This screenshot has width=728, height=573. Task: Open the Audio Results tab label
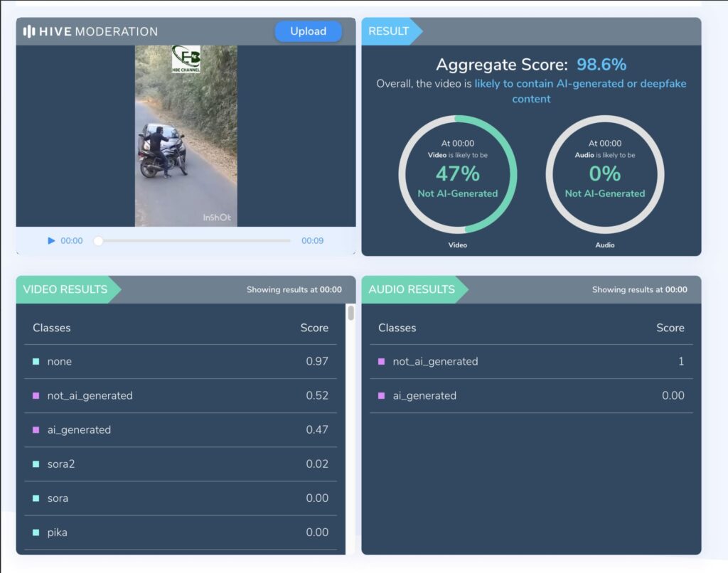coord(412,289)
